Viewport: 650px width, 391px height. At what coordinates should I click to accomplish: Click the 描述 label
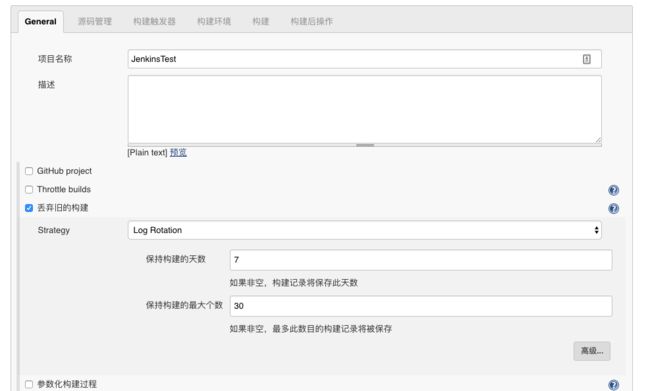(x=46, y=85)
